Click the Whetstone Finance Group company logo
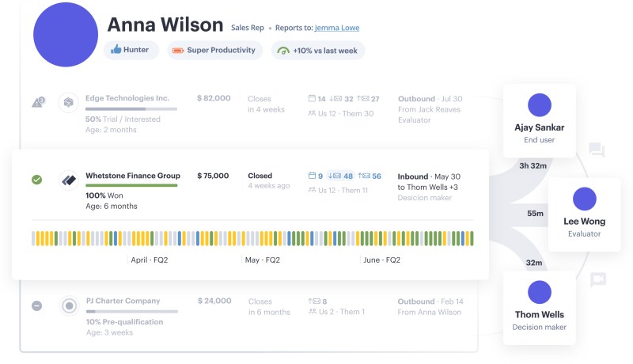The height and width of the screenshot is (364, 633). tap(69, 180)
